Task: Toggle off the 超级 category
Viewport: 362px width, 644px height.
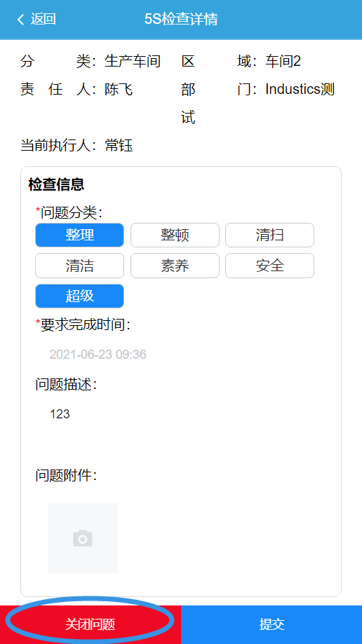Action: click(x=79, y=296)
